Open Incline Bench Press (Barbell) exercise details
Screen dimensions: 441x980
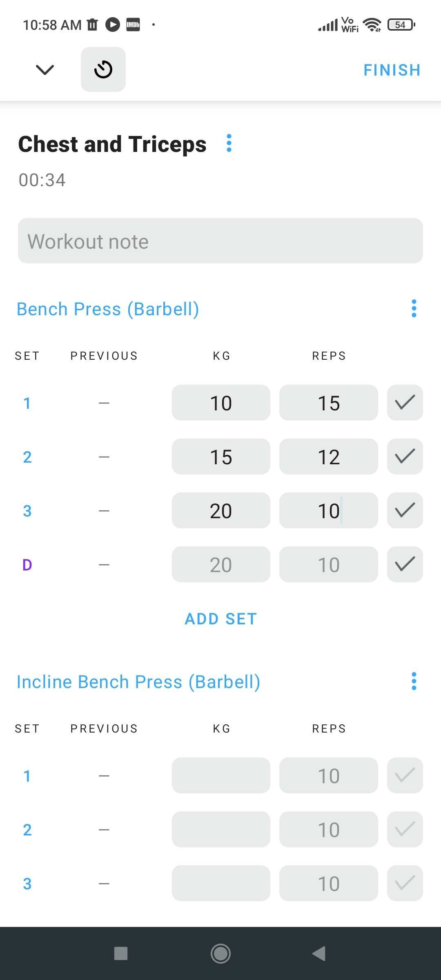(138, 681)
